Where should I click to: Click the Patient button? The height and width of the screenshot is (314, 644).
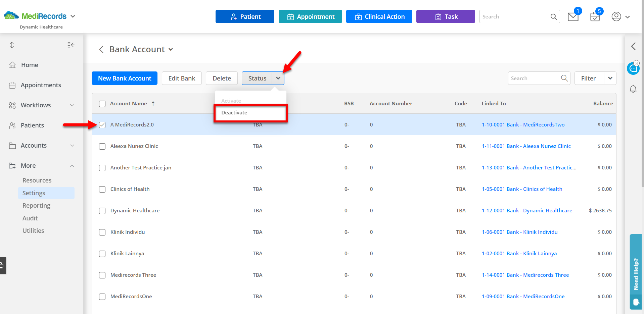tap(245, 16)
